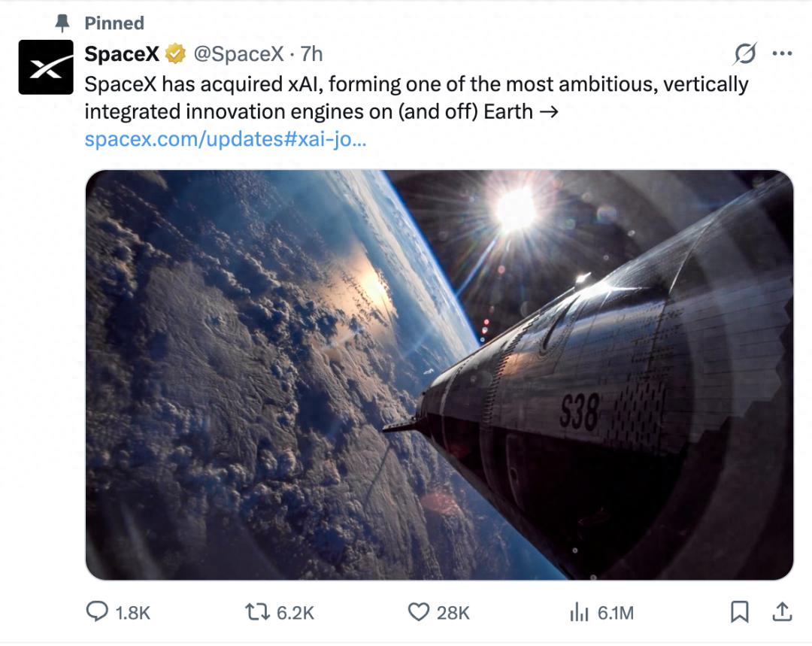This screenshot has height=646, width=812.
Task: Open Grok explain icon on the post
Action: [744, 54]
